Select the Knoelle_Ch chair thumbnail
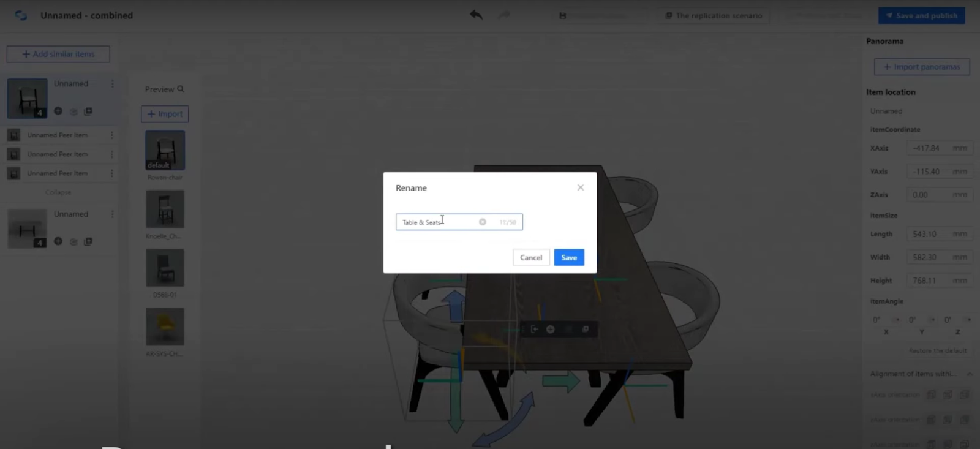This screenshot has width=980, height=449. [x=165, y=209]
